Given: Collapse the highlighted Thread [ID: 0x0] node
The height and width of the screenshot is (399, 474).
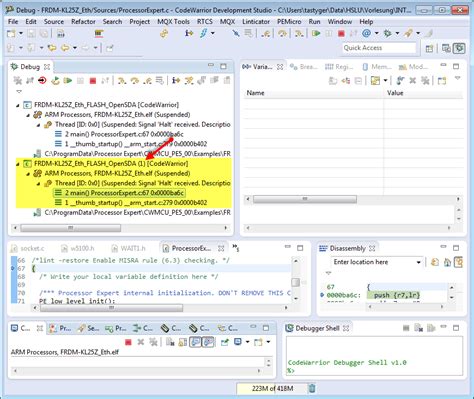Looking at the screenshot, I should coord(39,184).
